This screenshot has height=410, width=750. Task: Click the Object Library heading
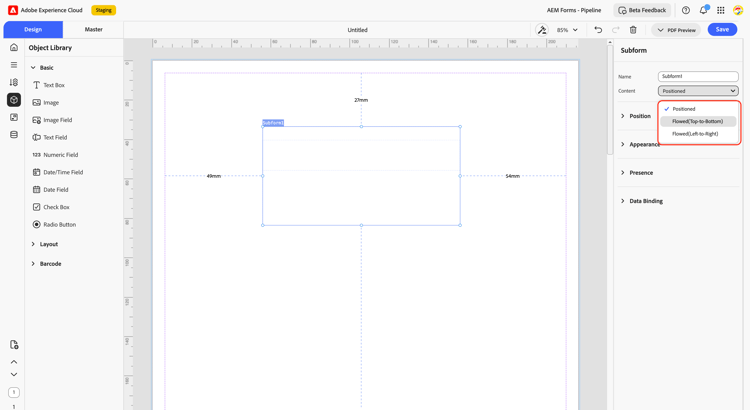(x=50, y=48)
